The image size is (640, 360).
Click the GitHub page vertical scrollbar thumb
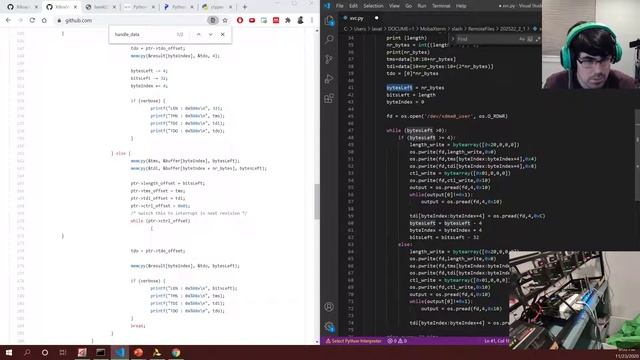point(316,202)
